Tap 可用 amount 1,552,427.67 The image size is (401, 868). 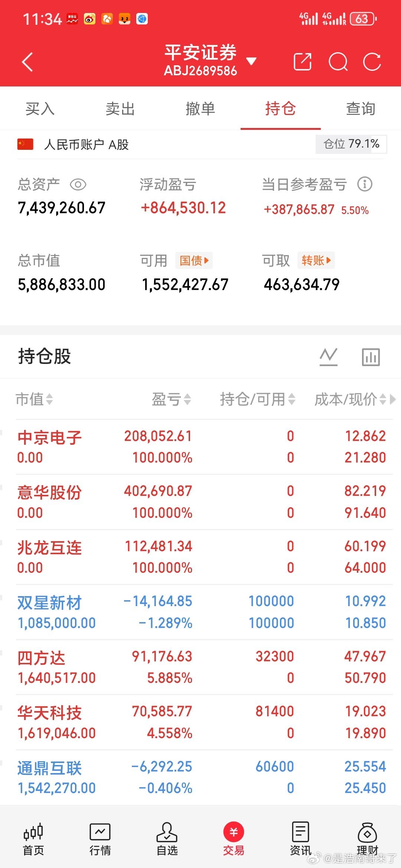tap(185, 285)
